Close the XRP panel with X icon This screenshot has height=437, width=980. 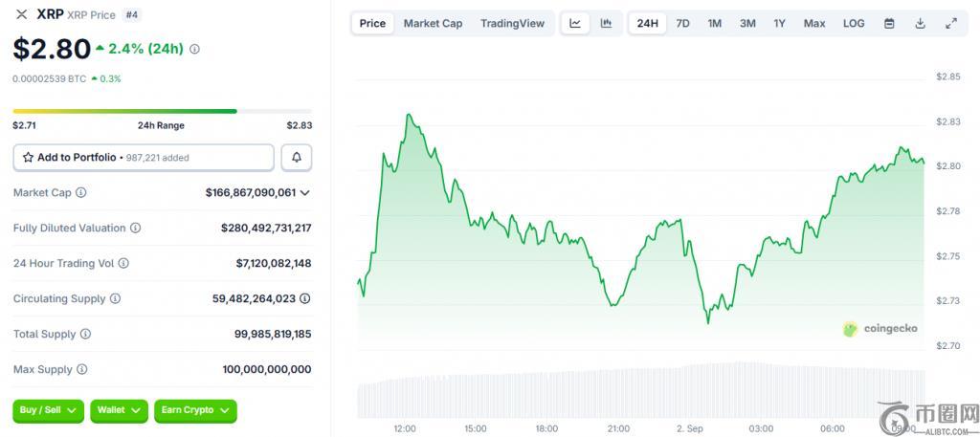tap(21, 14)
